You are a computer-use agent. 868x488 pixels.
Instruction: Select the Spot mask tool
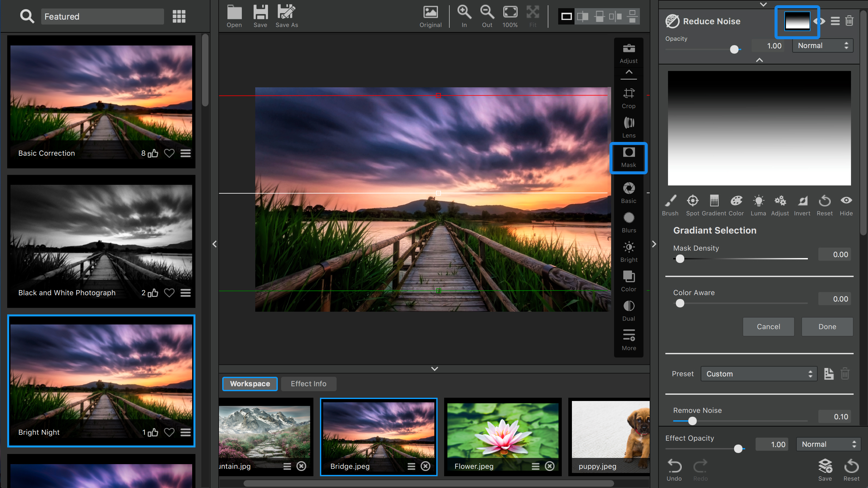click(x=693, y=205)
